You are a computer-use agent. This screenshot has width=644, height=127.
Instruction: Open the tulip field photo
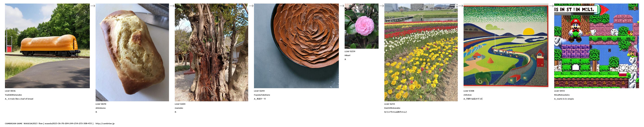[421, 52]
